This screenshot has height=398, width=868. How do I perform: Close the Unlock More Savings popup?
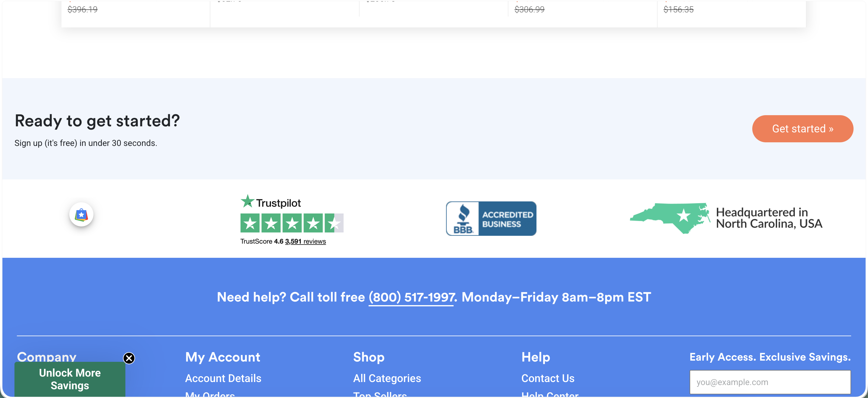tap(129, 358)
